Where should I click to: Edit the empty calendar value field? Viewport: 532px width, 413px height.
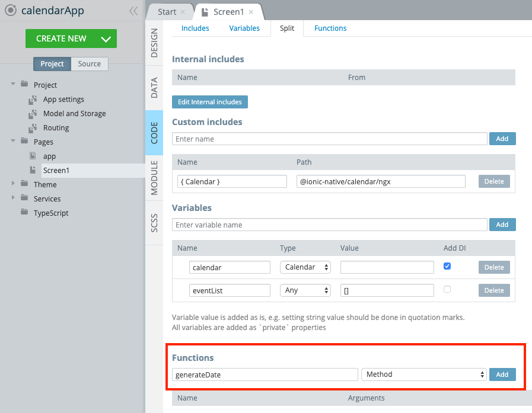coord(387,267)
